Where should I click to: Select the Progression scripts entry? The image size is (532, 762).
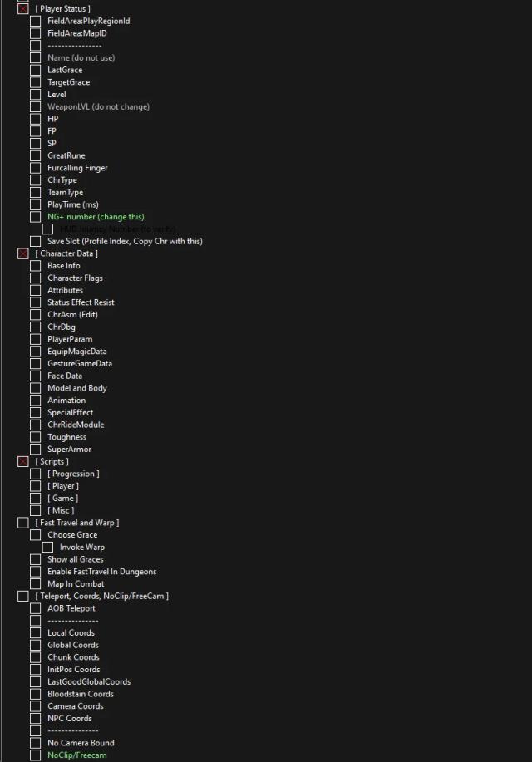point(73,474)
